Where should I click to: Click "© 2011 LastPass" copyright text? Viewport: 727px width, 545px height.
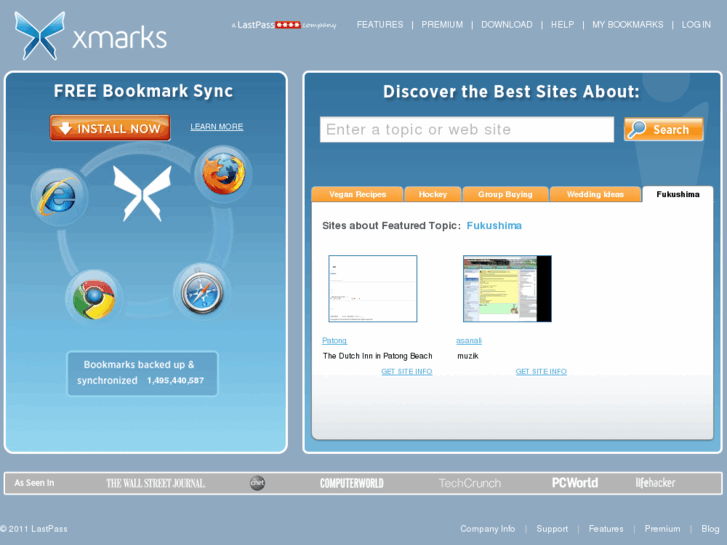[34, 529]
